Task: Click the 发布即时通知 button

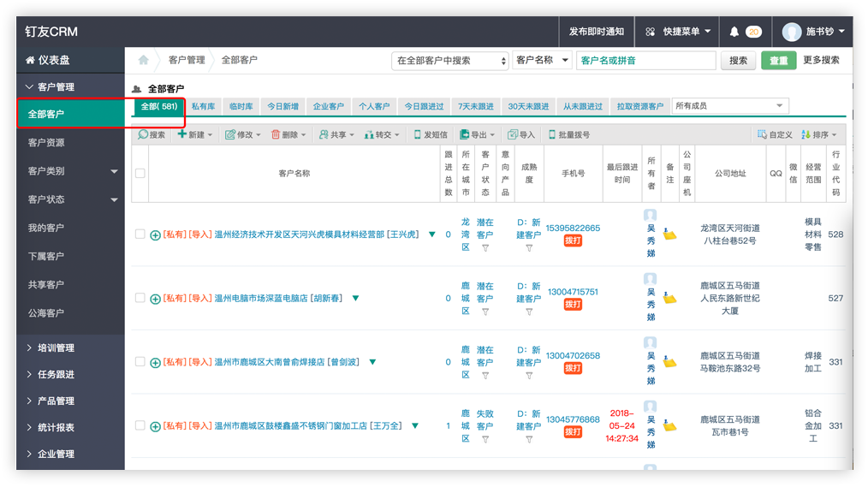Action: click(x=596, y=32)
